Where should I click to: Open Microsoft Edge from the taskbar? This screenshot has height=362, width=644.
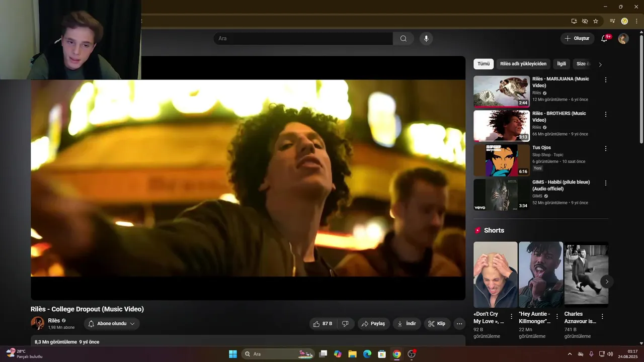point(367,354)
